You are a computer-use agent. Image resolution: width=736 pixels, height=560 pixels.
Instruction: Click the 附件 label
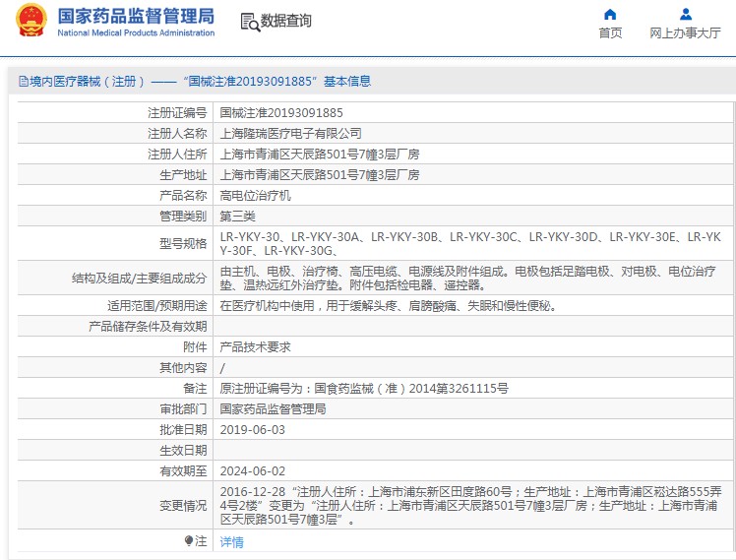click(195, 346)
